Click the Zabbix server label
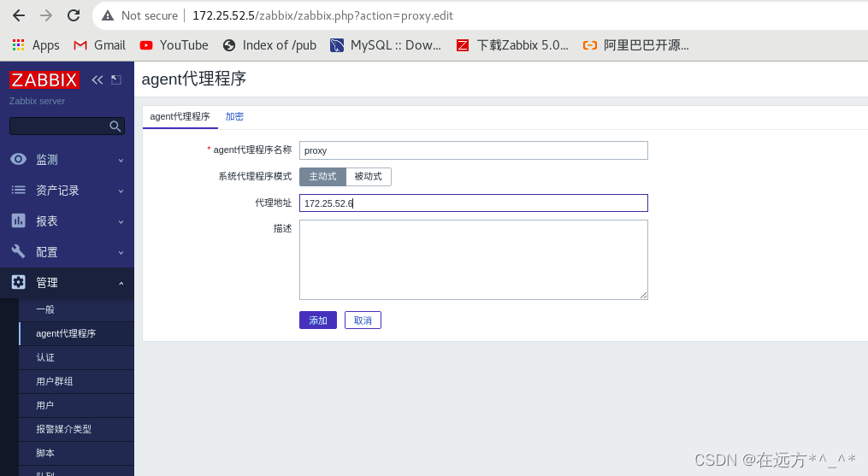 [37, 102]
